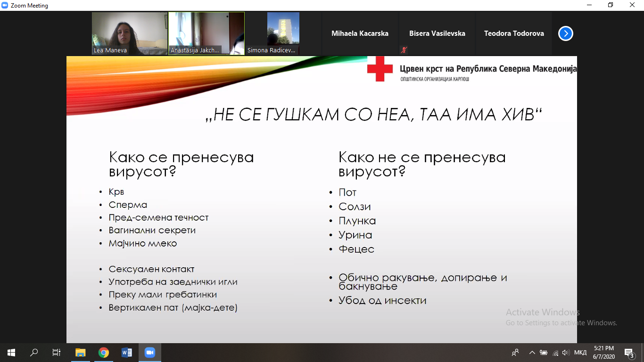Expand hidden system tray icons chevron
The height and width of the screenshot is (362, 644).
tap(532, 353)
